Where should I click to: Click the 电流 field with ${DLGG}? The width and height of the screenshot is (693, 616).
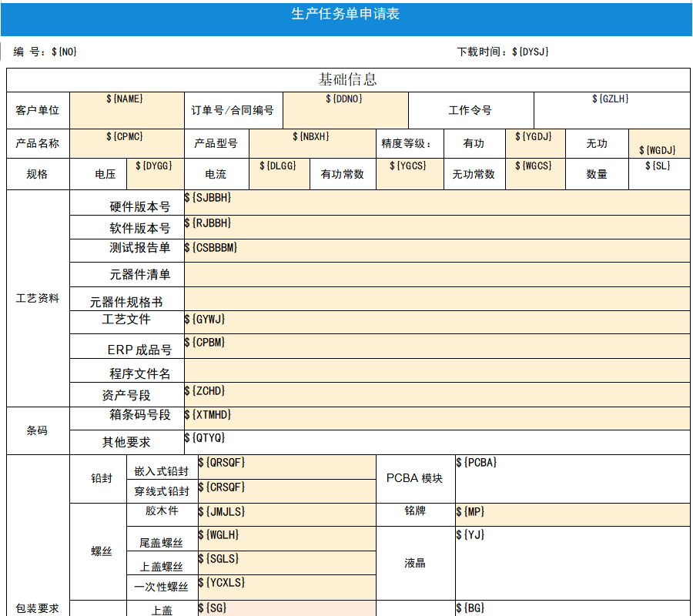[279, 174]
